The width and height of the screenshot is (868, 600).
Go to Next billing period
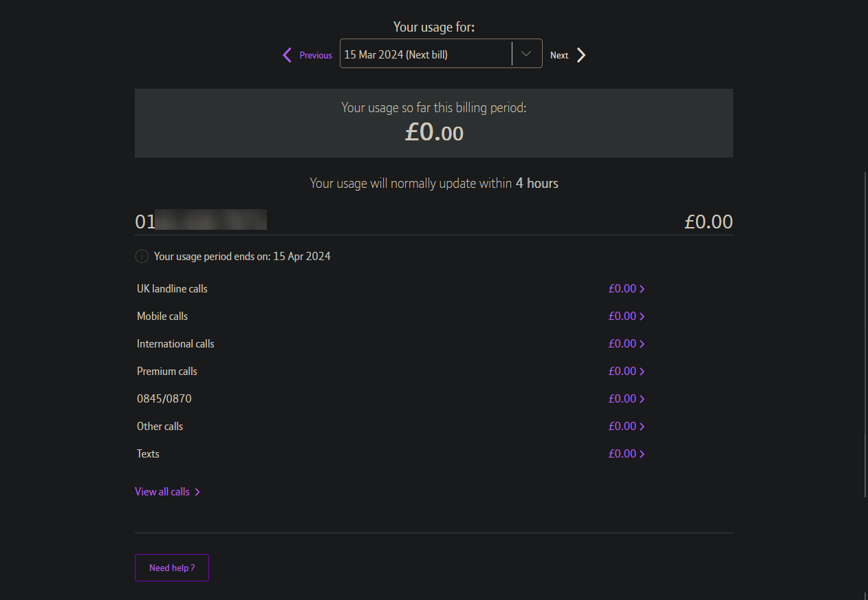pyautogui.click(x=568, y=55)
